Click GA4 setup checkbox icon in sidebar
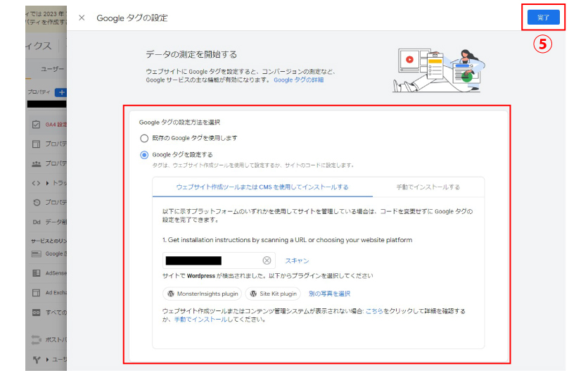588x371 pixels. click(36, 125)
